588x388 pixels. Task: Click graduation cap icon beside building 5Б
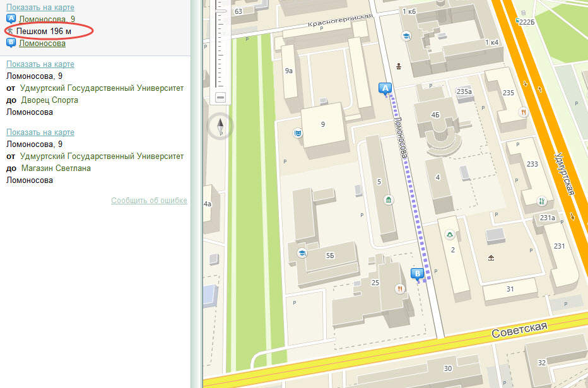[x=302, y=253]
